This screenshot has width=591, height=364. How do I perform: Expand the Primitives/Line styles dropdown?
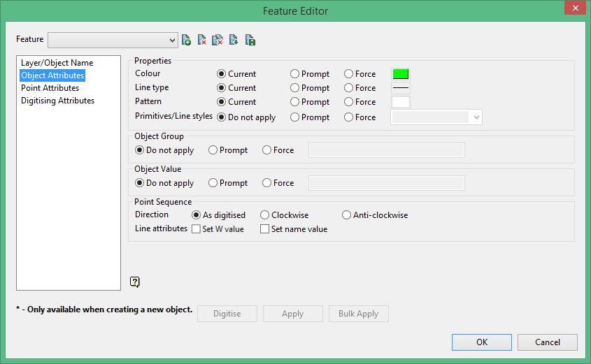coord(477,117)
